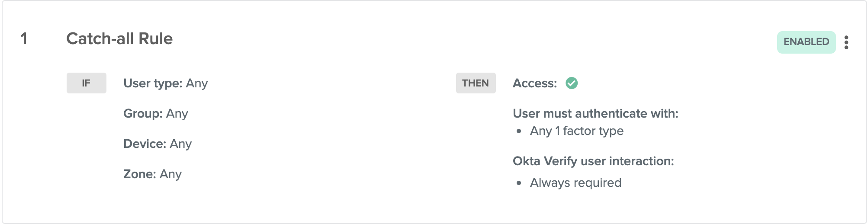Click 'Okta Verify user interaction:' heading
The image size is (868, 224).
(593, 161)
